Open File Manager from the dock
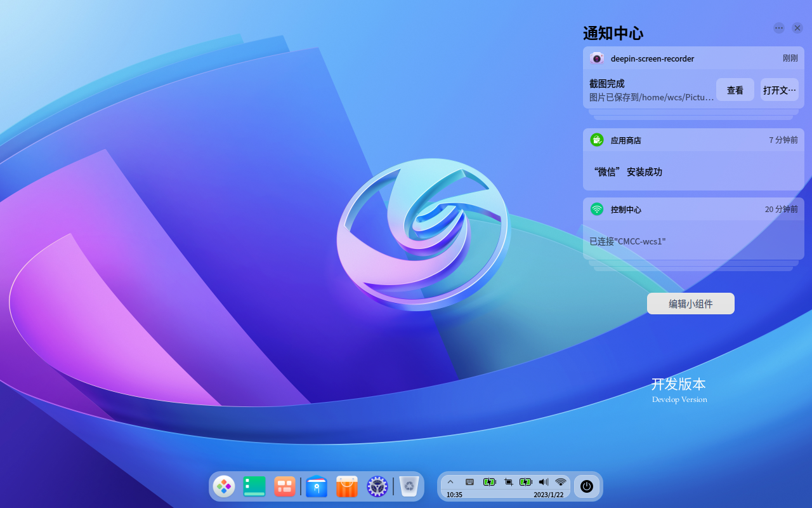Image resolution: width=812 pixels, height=508 pixels. [x=316, y=486]
